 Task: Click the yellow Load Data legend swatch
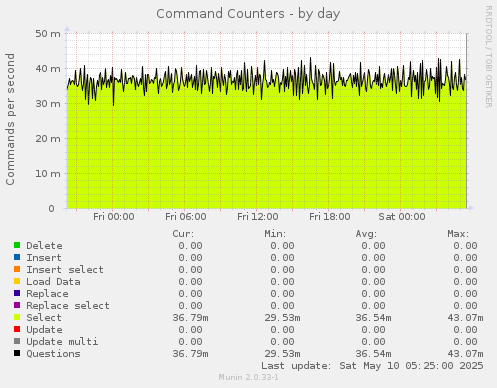click(17, 281)
